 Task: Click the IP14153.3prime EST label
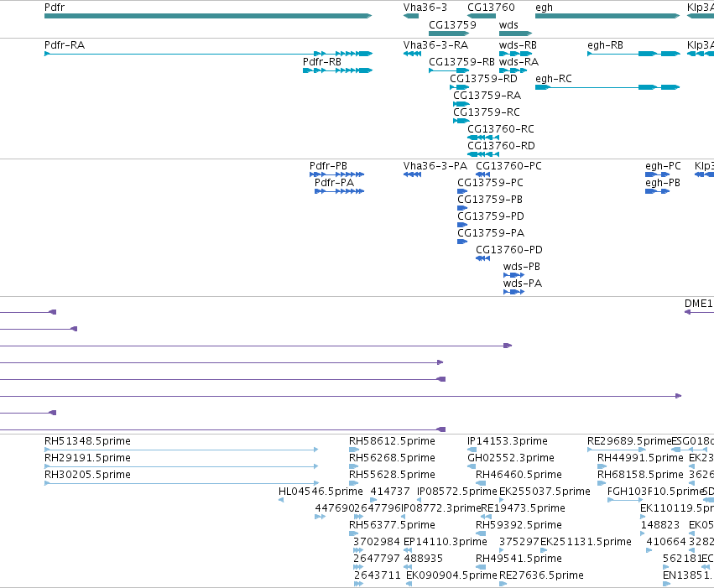508,441
